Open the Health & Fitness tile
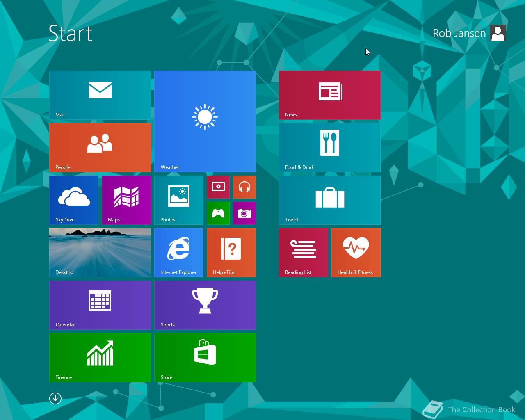This screenshot has height=420, width=525. pos(356,253)
